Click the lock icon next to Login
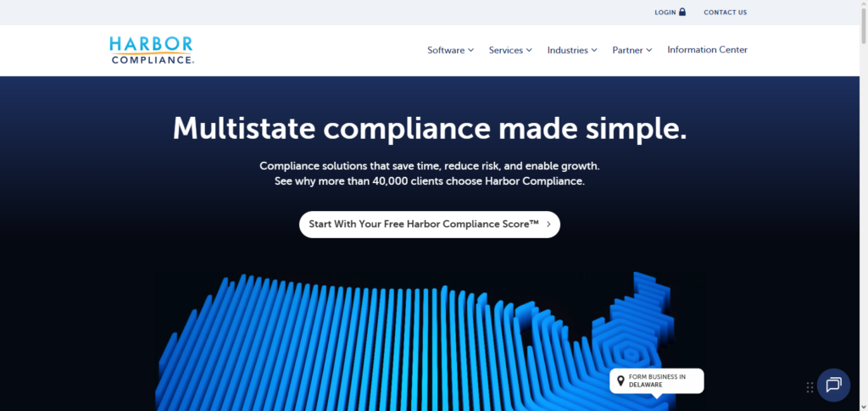This screenshot has width=868, height=411. click(x=682, y=12)
